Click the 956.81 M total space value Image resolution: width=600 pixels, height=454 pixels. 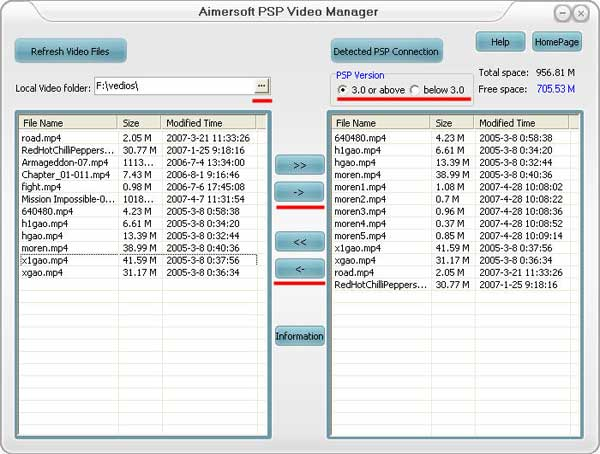pyautogui.click(x=555, y=72)
